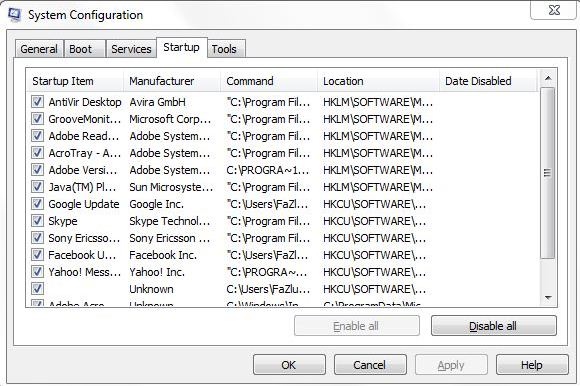Screen dimensions: 580x386
Task: Open the Services tab
Action: [131, 49]
